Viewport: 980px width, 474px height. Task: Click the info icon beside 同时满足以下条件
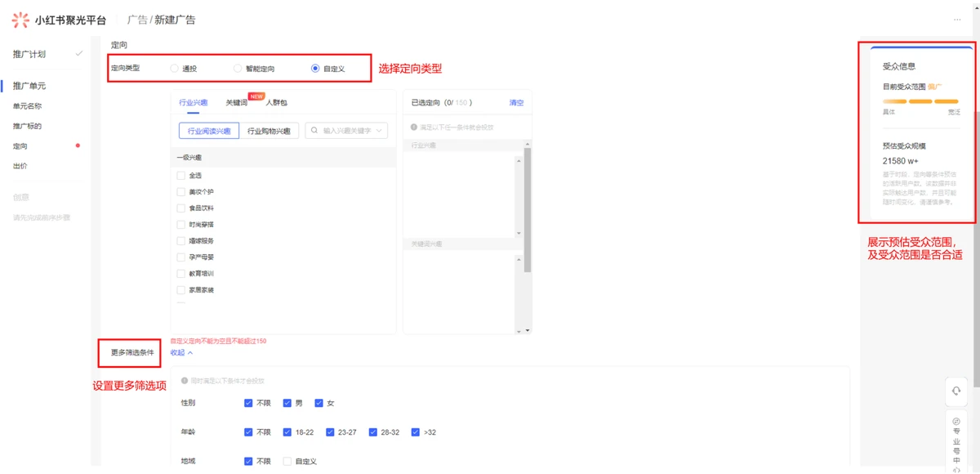(x=185, y=381)
